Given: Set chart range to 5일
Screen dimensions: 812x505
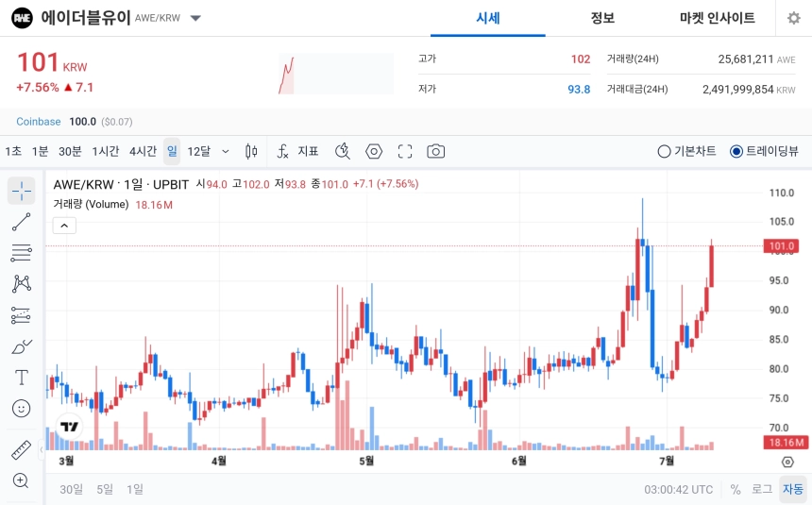Looking at the screenshot, I should 105,489.
